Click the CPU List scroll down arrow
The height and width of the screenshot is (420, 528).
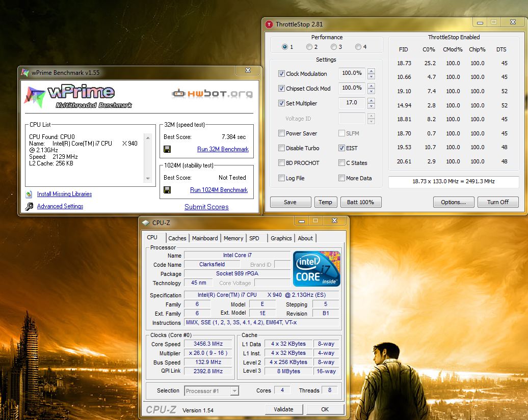[148, 179]
